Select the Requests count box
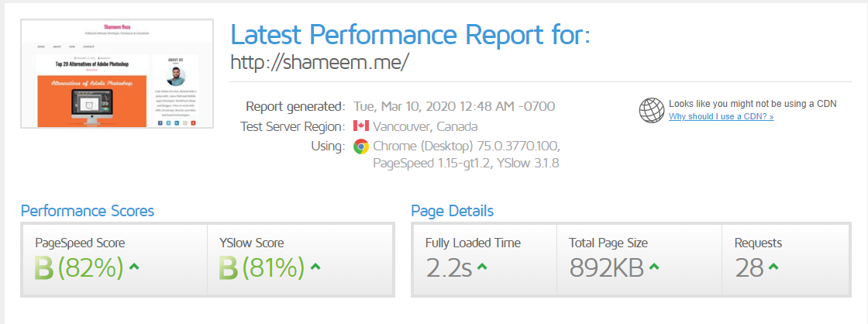 [x=788, y=259]
